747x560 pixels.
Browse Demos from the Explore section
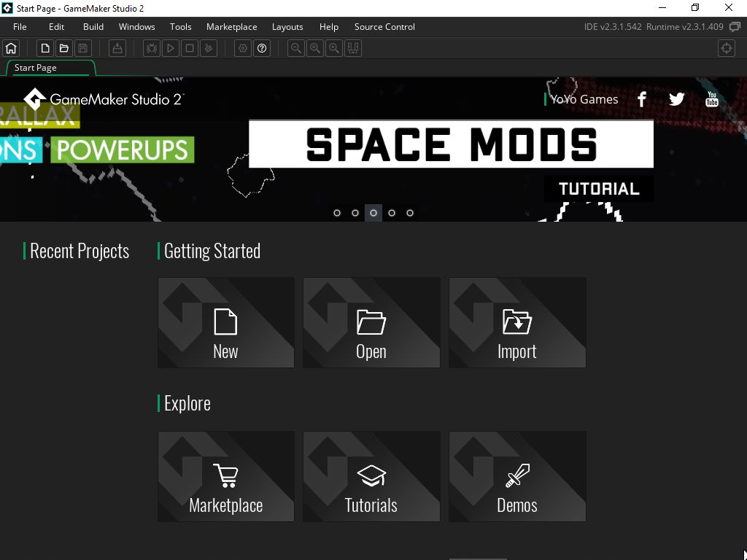click(x=517, y=476)
